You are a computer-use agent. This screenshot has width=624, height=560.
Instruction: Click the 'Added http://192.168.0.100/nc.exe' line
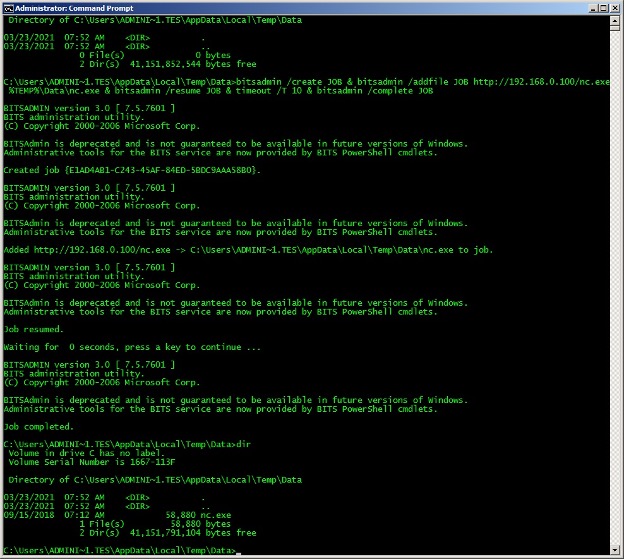pyautogui.click(x=248, y=250)
